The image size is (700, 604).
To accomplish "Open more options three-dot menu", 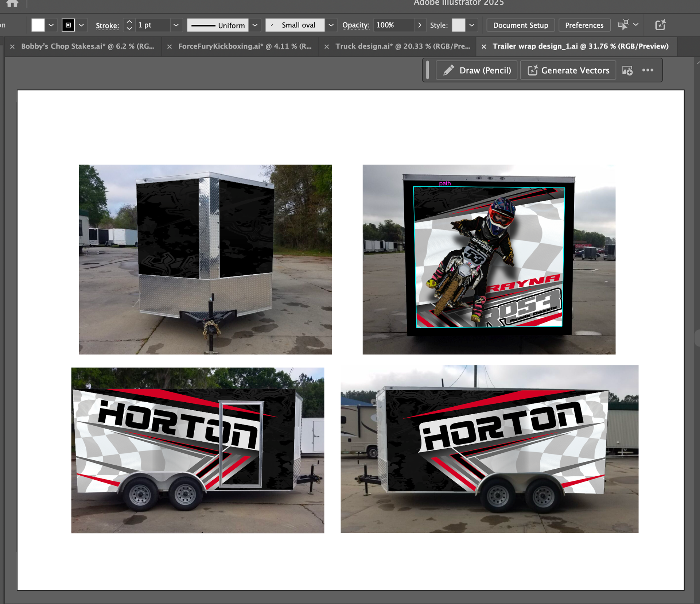I will click(x=647, y=70).
